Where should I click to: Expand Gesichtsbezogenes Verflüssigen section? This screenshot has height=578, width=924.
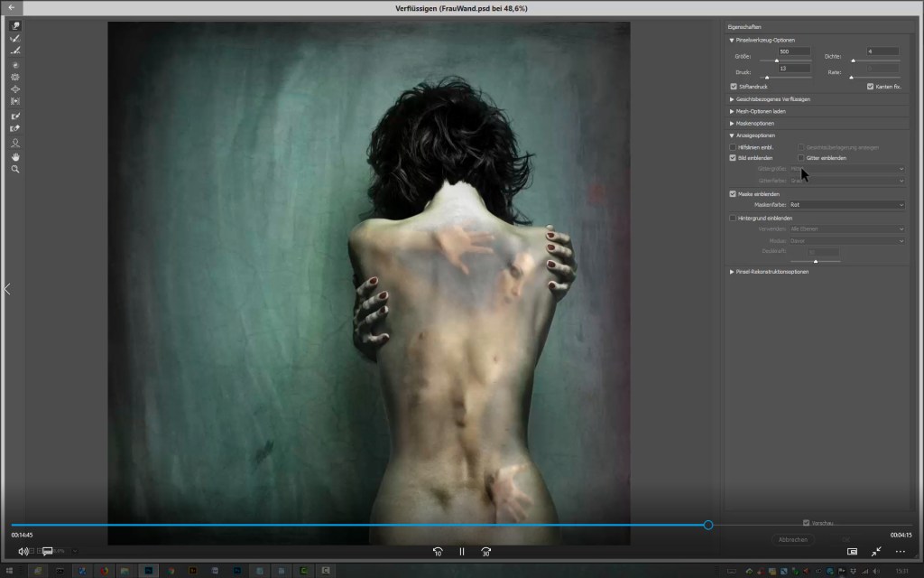tap(772, 99)
